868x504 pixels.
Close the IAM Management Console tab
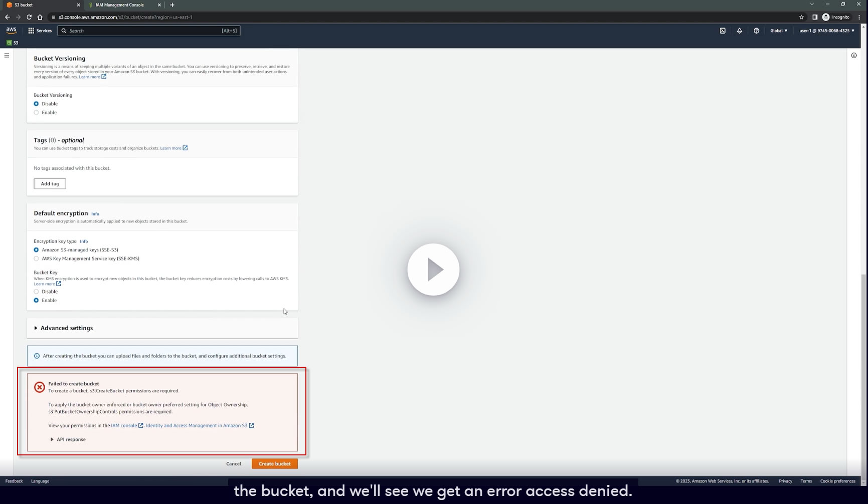pos(159,5)
